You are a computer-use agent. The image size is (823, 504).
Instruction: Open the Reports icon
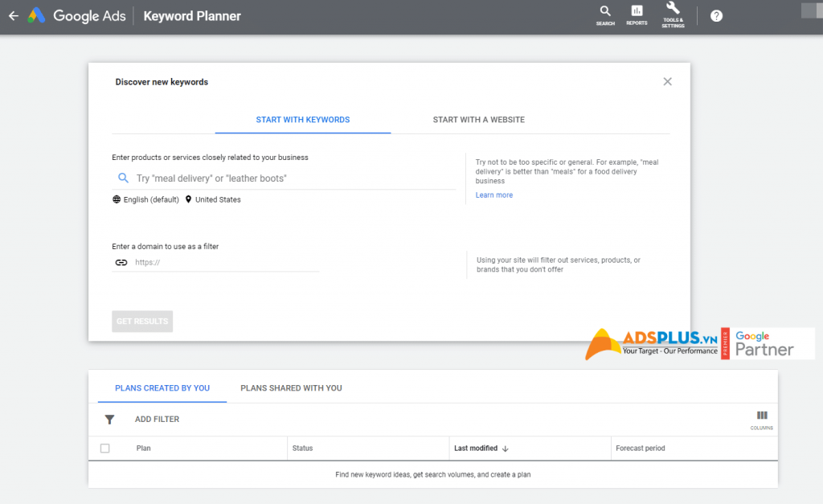pos(637,15)
